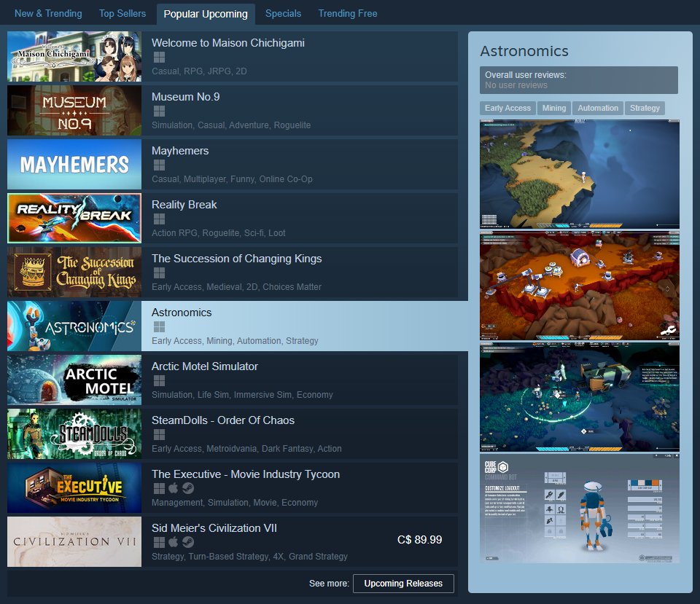Click Windows icon for Welcome to Maison Chichigami
Viewport: 700px width, 604px height.
(x=159, y=57)
